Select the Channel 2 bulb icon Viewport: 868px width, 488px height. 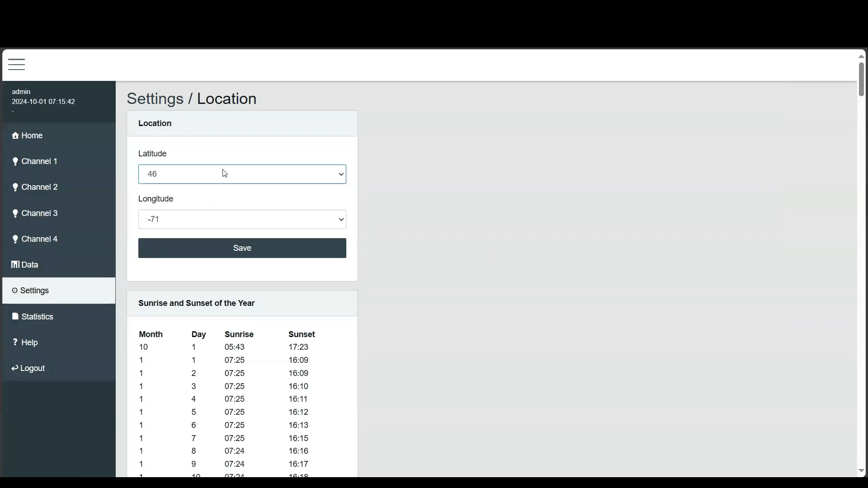pos(15,187)
